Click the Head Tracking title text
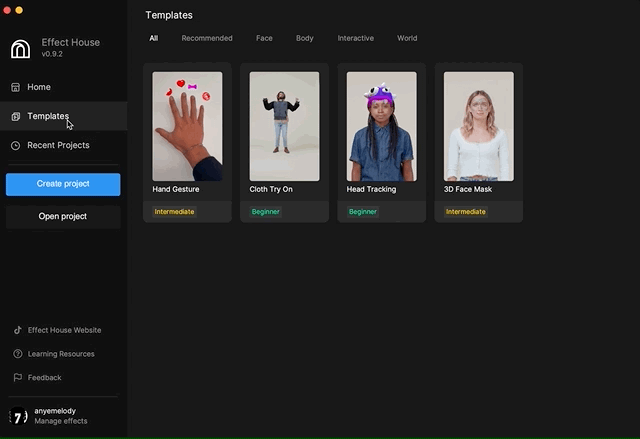 pos(371,189)
